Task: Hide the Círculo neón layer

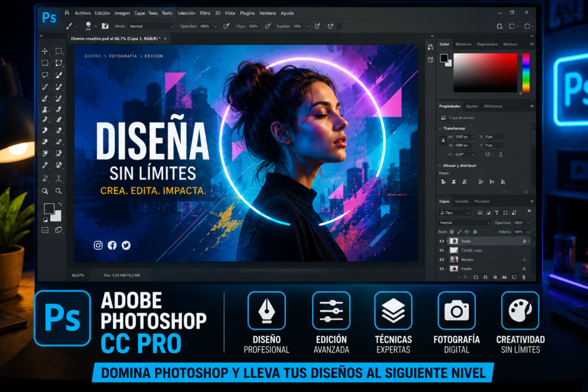Action: pyautogui.click(x=442, y=250)
